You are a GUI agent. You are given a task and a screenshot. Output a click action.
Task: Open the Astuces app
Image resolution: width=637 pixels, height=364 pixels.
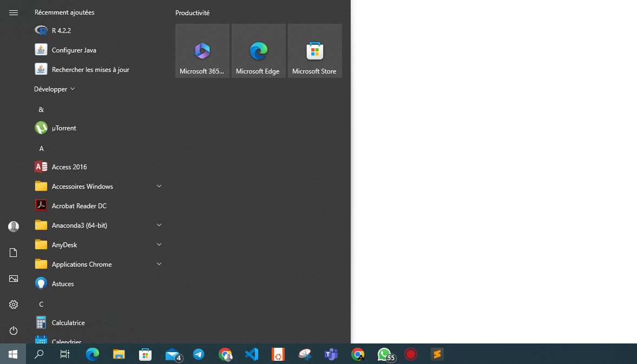click(x=98, y=283)
